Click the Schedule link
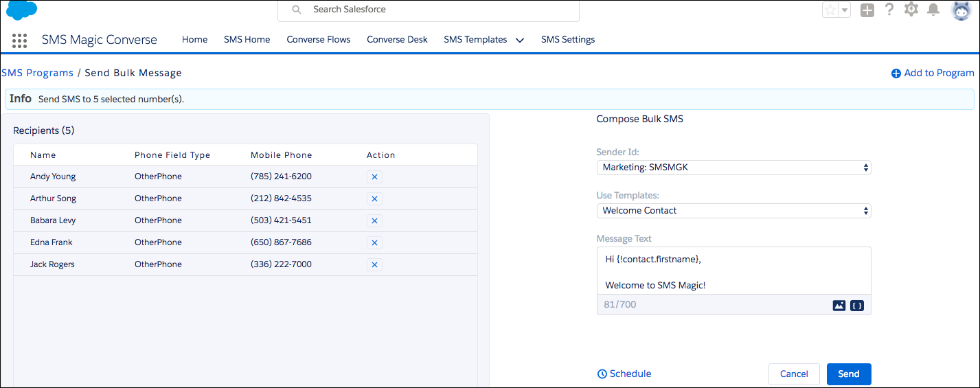 point(624,374)
